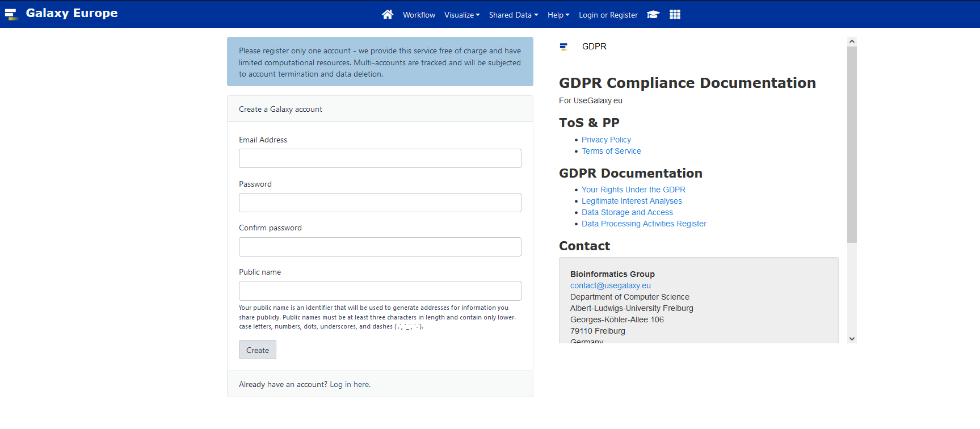Follow the 'Log in here' link
Screen dimensions: 980x429
tap(350, 384)
